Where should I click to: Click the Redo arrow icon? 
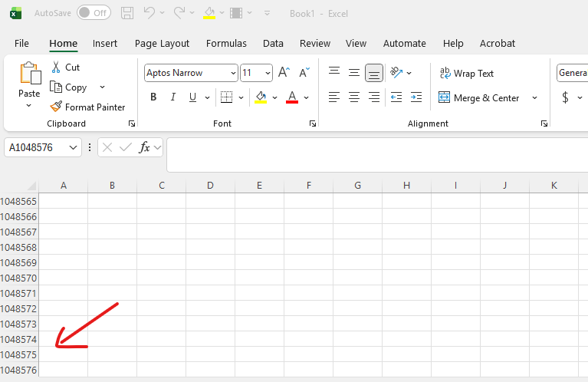[179, 13]
